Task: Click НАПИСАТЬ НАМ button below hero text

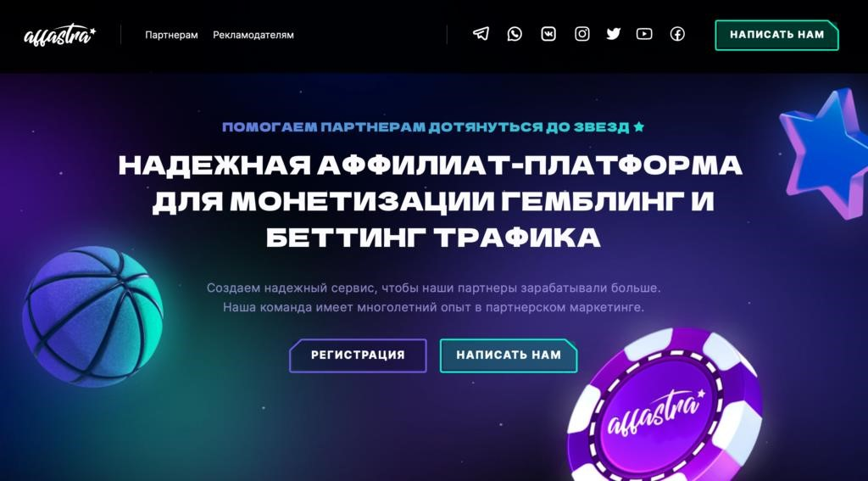Action: pyautogui.click(x=509, y=355)
